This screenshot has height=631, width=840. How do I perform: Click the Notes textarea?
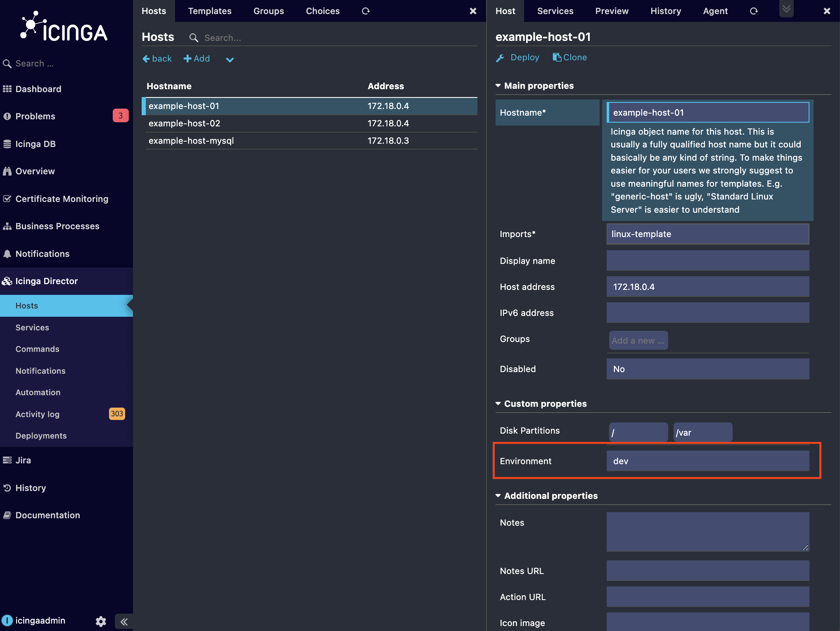[707, 532]
